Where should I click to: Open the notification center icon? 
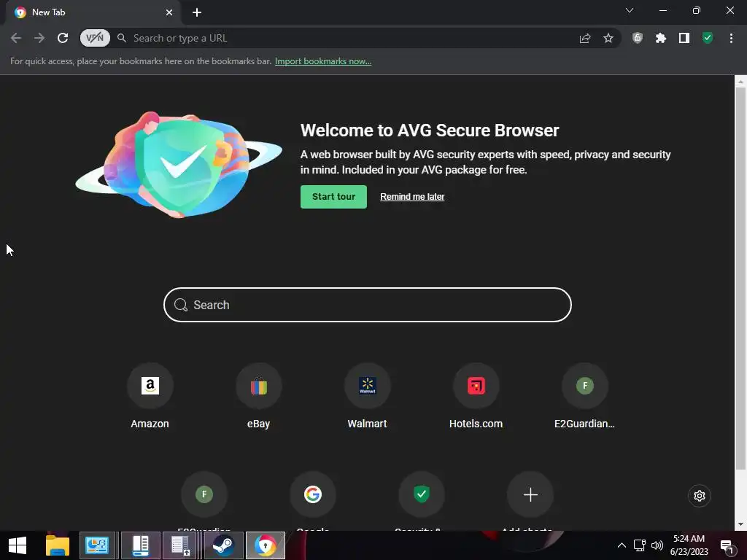[x=727, y=546]
